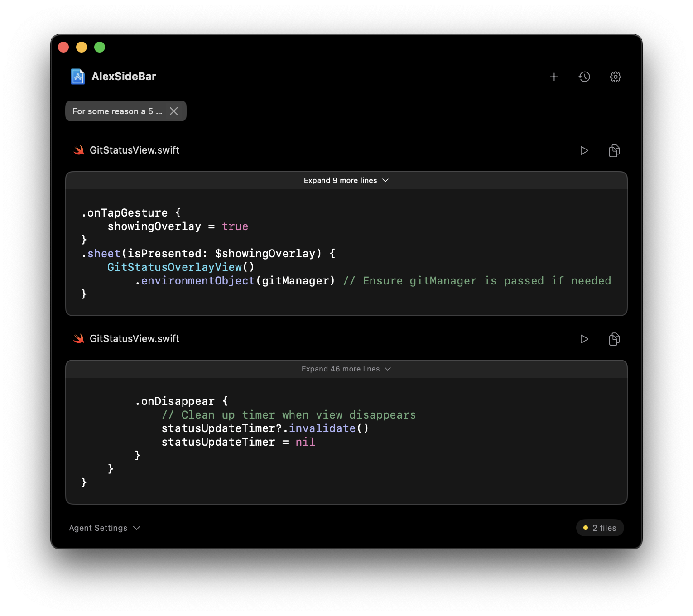
Task: Open the 2 files badge
Action: point(600,528)
